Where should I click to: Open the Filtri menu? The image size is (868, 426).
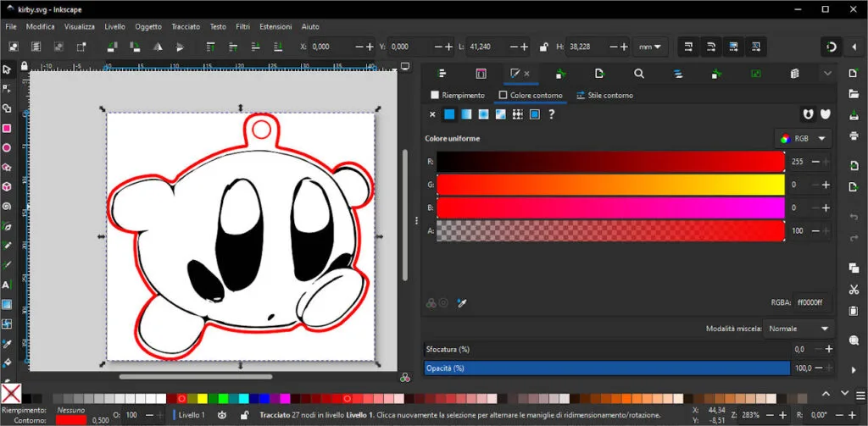pos(242,26)
